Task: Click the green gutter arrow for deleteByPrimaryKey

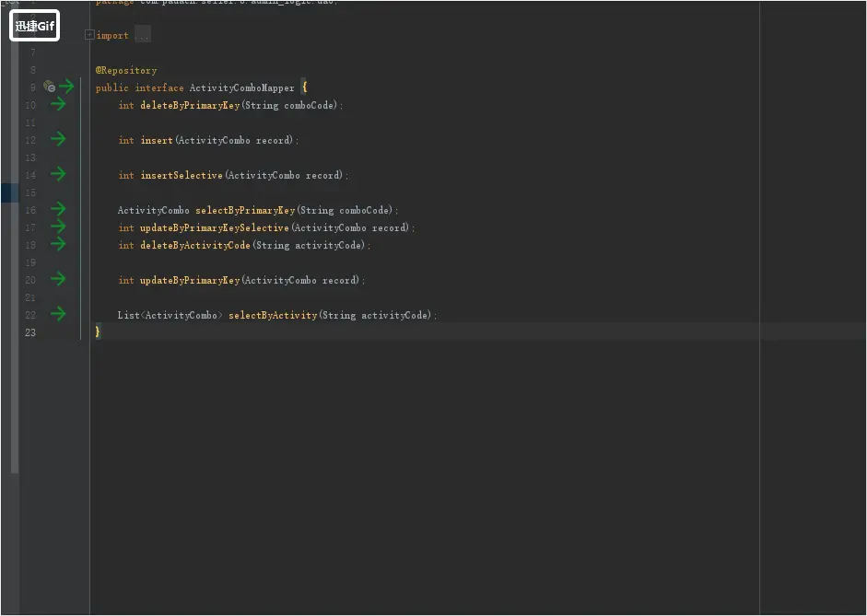Action: 58,104
